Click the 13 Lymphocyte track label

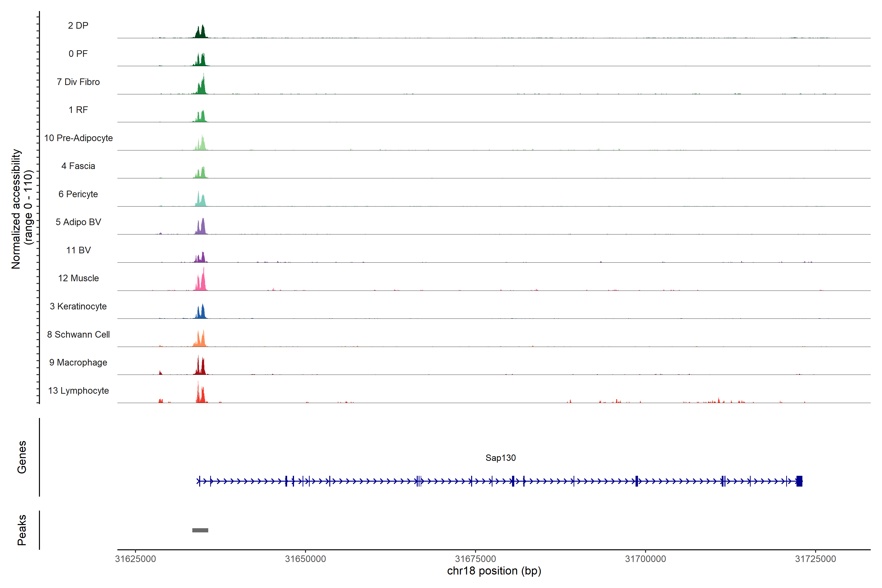pos(78,390)
